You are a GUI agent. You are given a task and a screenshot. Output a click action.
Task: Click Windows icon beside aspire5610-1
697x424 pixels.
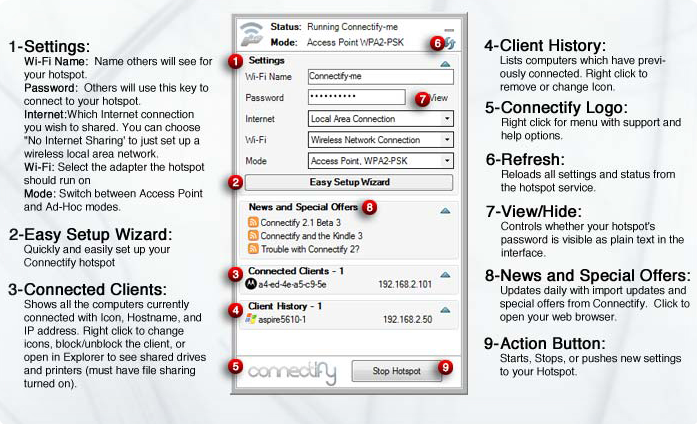(x=251, y=319)
